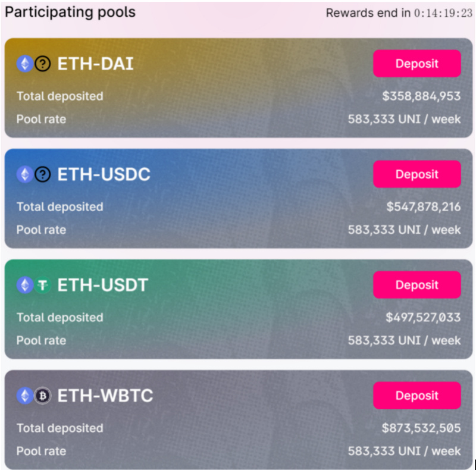Open the ETH-USDT pool title
The height and width of the screenshot is (470, 476).
102,285
